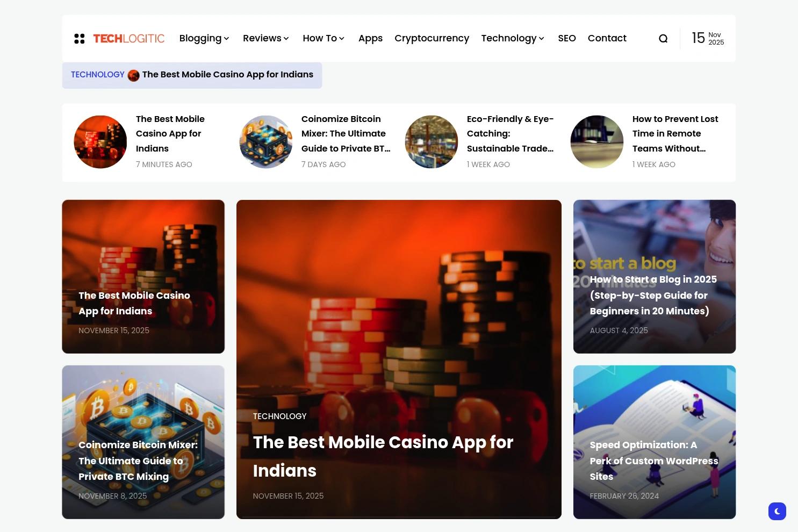Select the Cryptocurrency menu item
Screen dimensions: 798x532
coord(432,38)
